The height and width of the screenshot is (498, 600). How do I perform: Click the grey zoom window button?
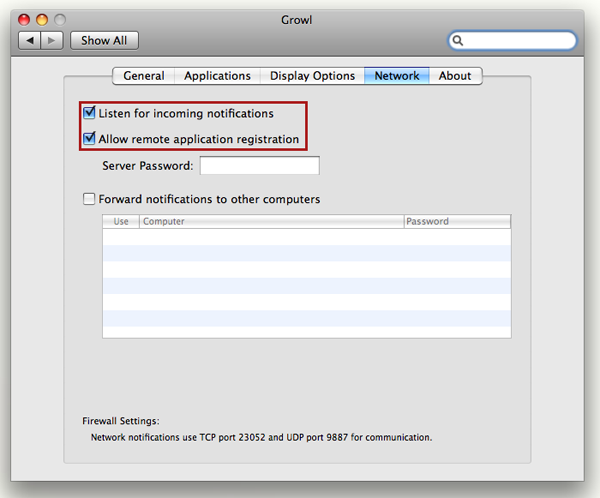(60, 20)
